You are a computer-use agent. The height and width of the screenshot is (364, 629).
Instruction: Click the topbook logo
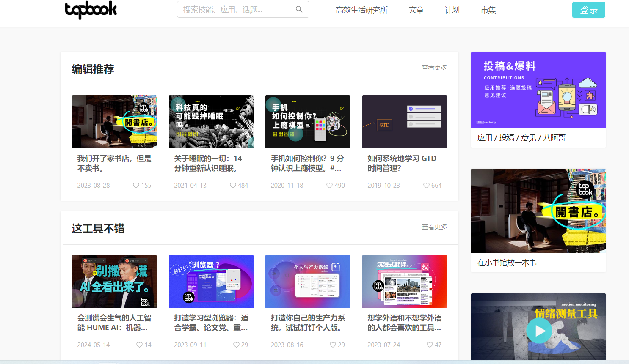(x=91, y=10)
